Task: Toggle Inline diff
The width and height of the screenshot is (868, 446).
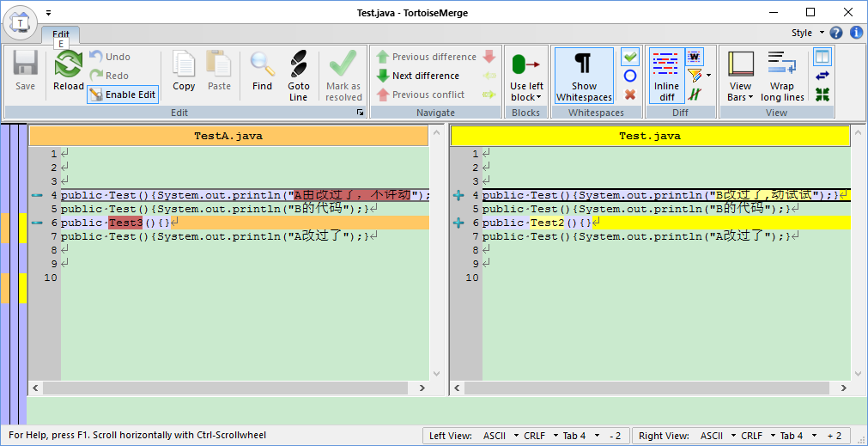Action: 666,76
